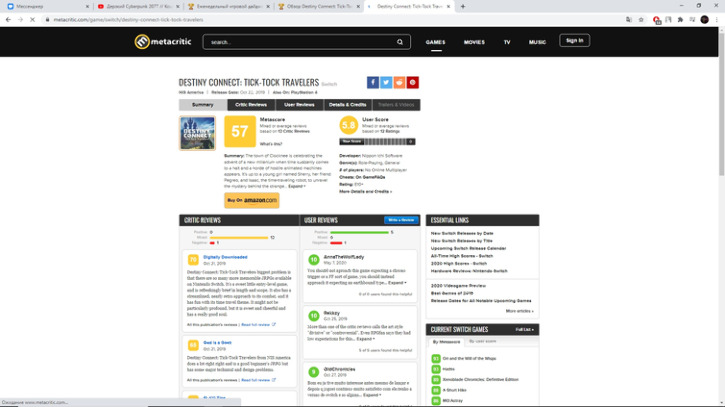
Task: Go forward in browser history
Action: point(20,19)
